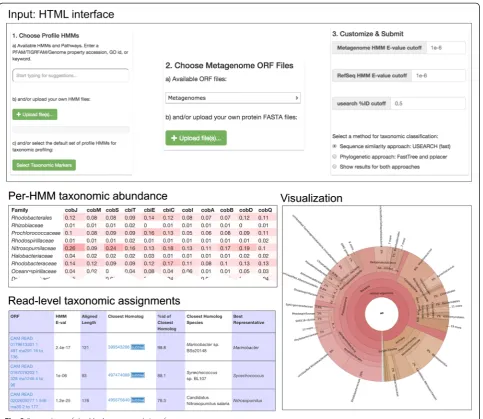Screen dimensions: 483x419
Task: Click the ORF column header in assignments table
Action: point(15,316)
